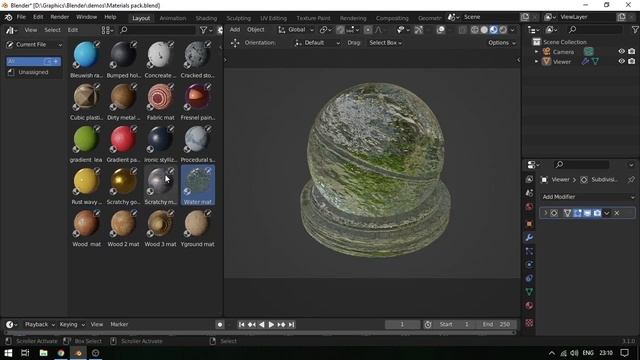Screen dimensions: 640x360
Task: Open the Object Data properties green triangle tab
Action: click(529, 292)
